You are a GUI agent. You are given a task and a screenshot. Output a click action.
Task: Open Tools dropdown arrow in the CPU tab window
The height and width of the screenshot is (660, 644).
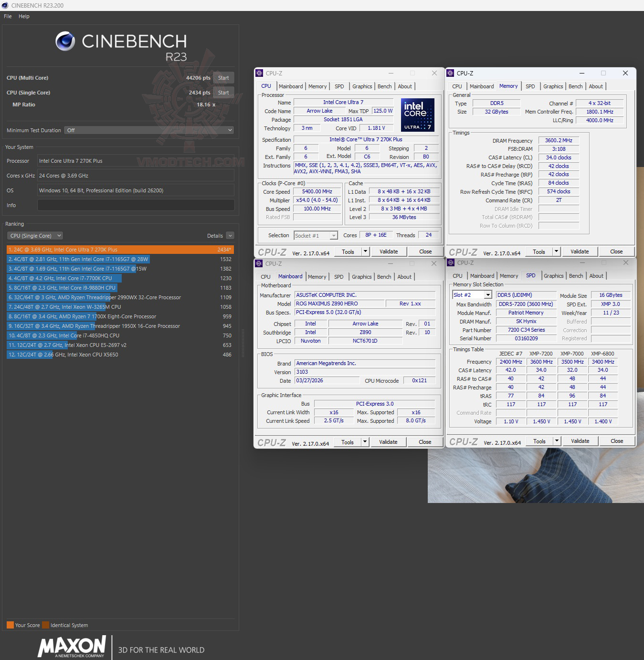(x=365, y=251)
